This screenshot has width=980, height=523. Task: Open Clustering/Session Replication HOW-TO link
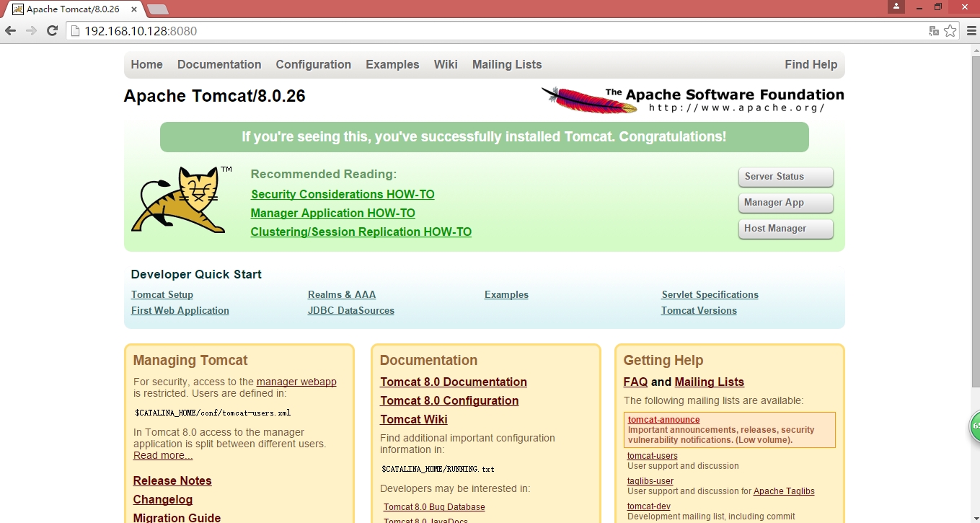click(x=361, y=232)
